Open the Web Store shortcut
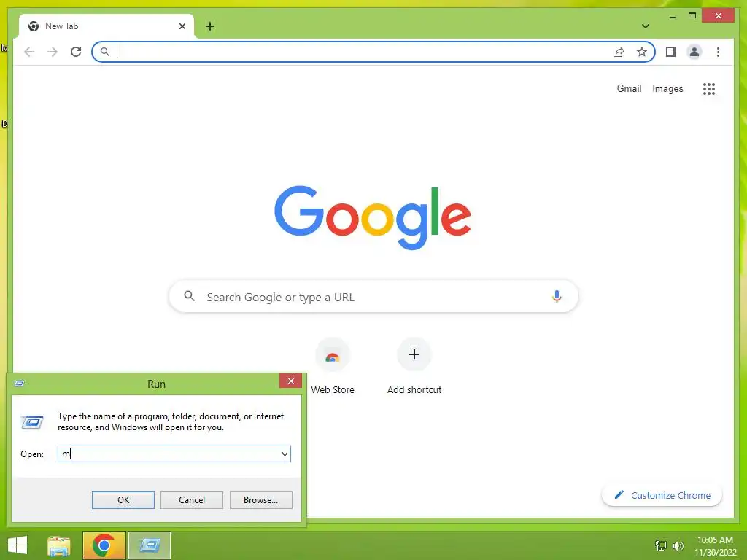The width and height of the screenshot is (747, 560). 333,366
